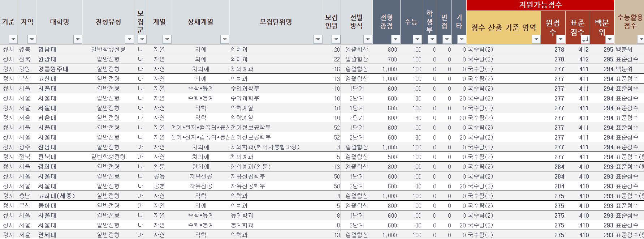
Task: Select 광주 region cell in 전남대 row
Action: pyautogui.click(x=27, y=147)
